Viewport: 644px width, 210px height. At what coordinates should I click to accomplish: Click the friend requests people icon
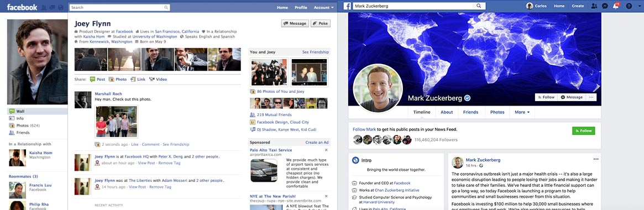coord(594,6)
